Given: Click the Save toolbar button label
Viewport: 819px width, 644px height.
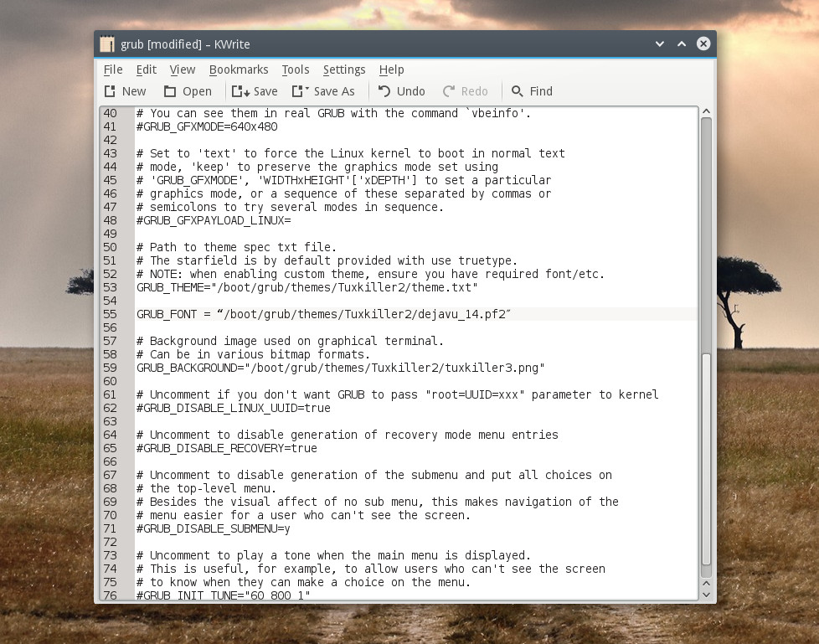Looking at the screenshot, I should point(265,91).
